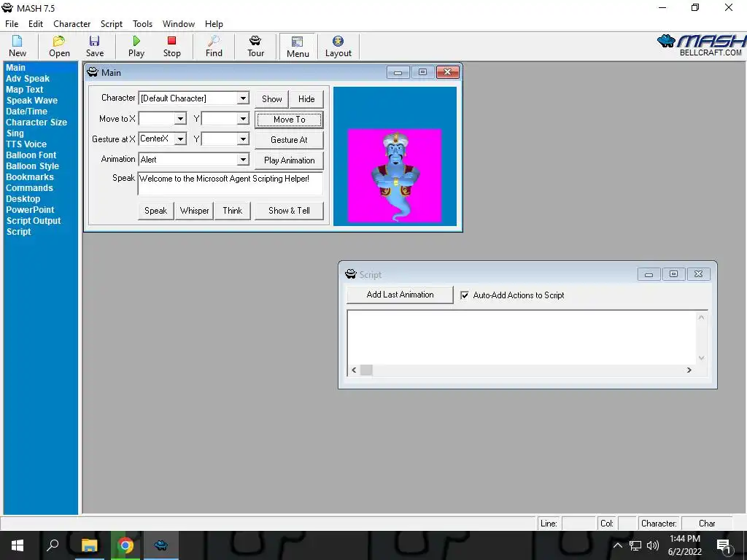The image size is (747, 560).
Task: Open taskbar search magnifier
Action: pos(53,545)
